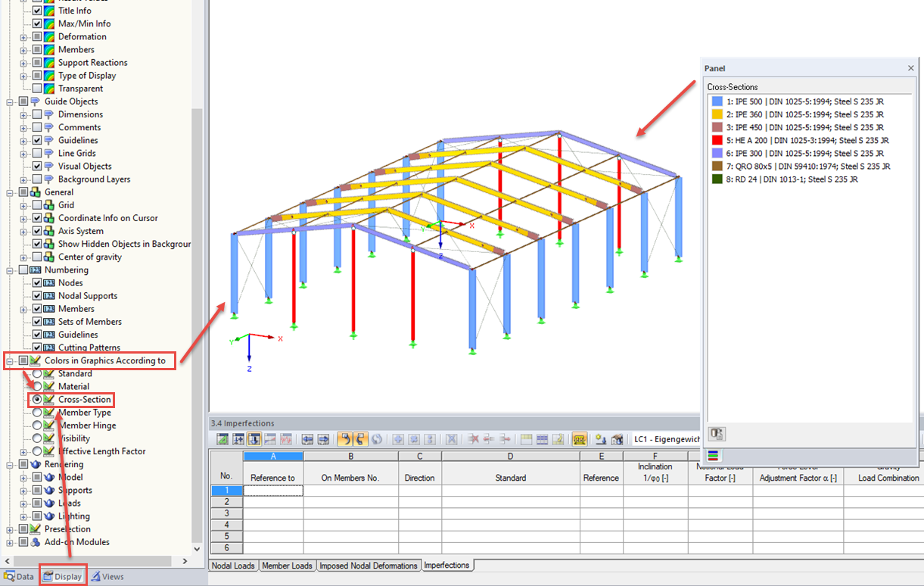The width and height of the screenshot is (924, 586).
Task: Click the 123 icon beside Cutting Patterns
Action: [50, 348]
